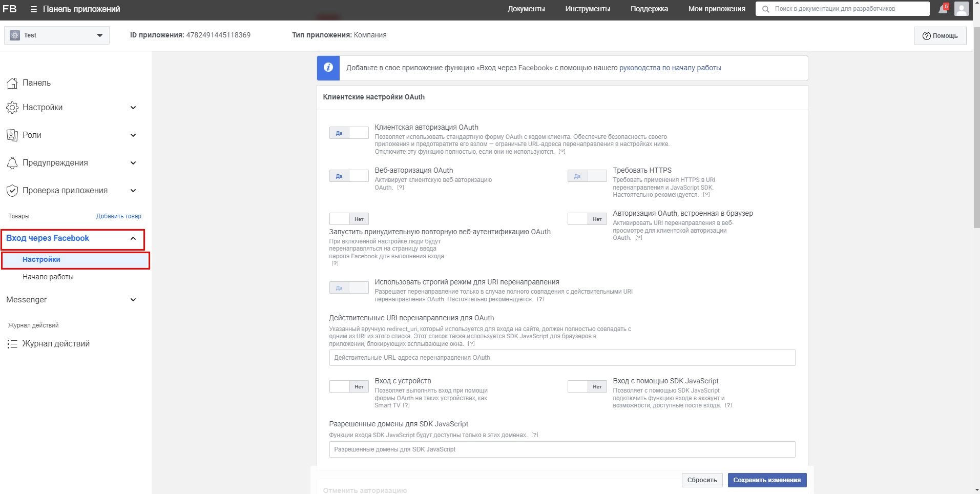Toggle Авторизация OAuth, встроенная в браузер switch

tap(587, 219)
